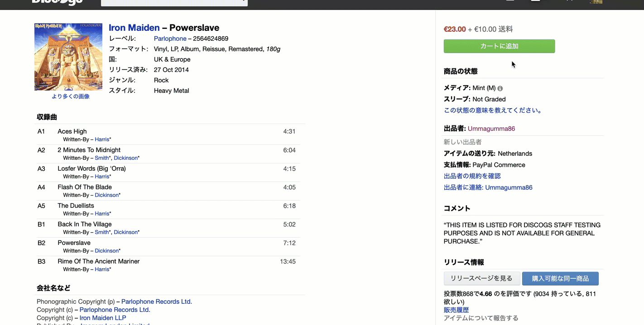Open Parlophone Records Ltd. Phonographic Copyright link

[x=157, y=301]
